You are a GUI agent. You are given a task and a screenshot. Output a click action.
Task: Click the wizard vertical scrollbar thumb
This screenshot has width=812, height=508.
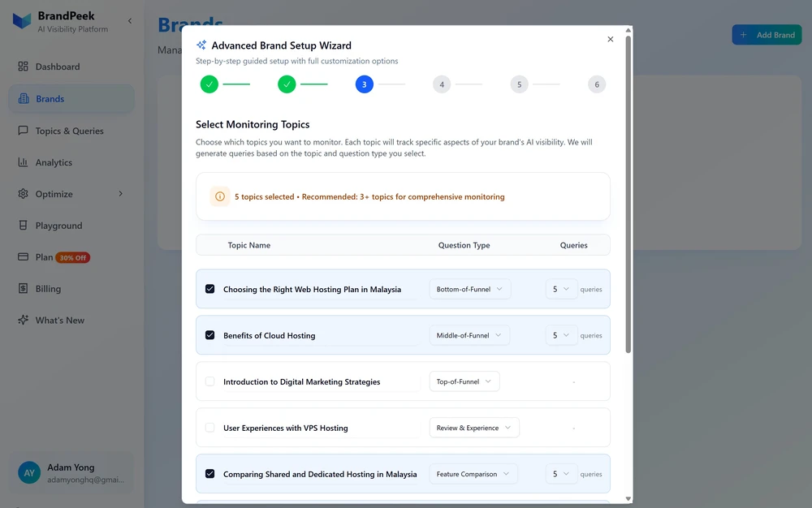tap(628, 195)
